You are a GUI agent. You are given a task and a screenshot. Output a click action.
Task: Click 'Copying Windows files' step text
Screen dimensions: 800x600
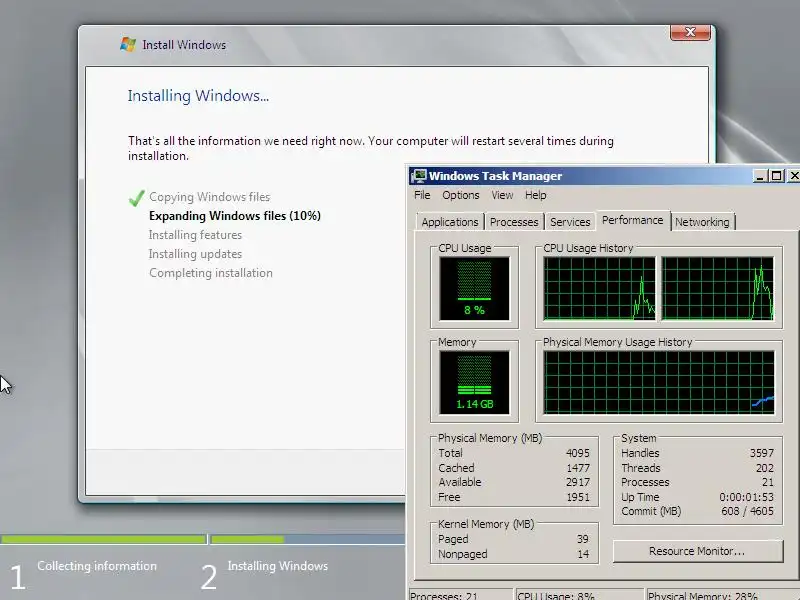coord(210,197)
